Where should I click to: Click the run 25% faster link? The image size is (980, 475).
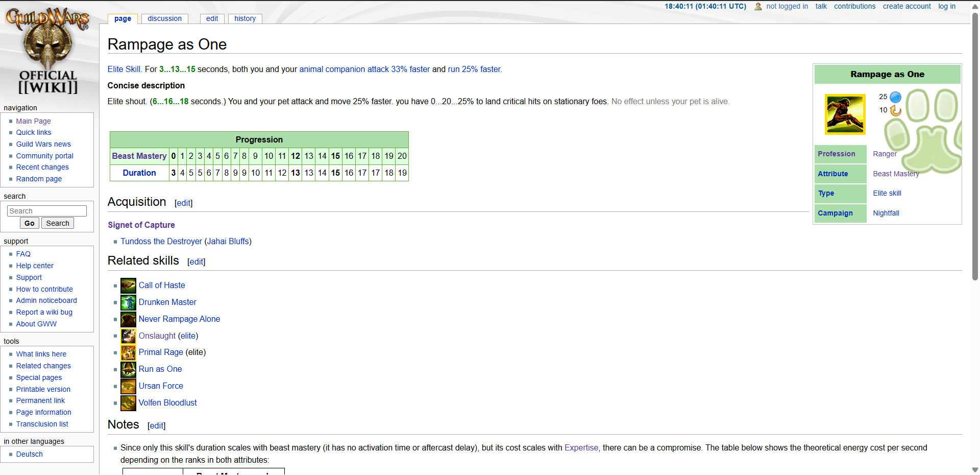pyautogui.click(x=474, y=69)
